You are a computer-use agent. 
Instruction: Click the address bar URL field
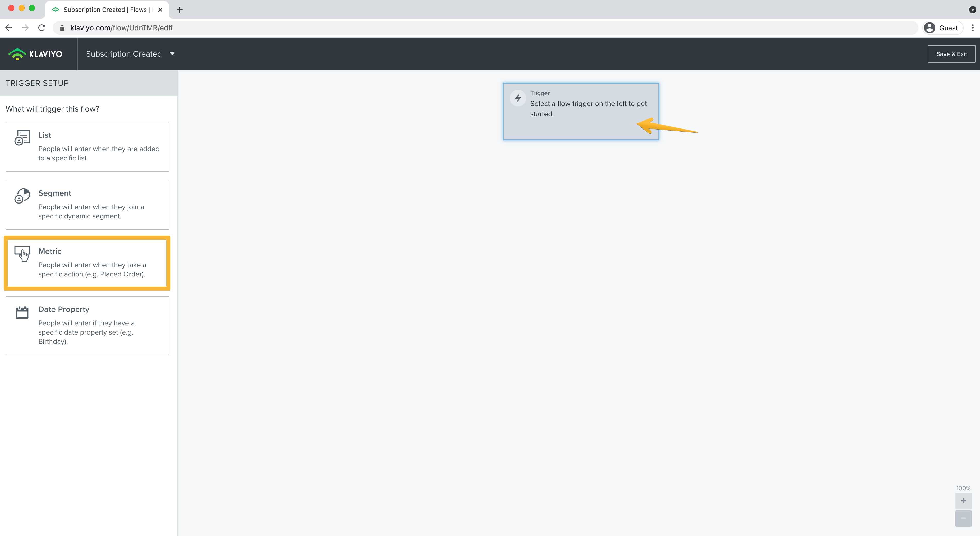(x=485, y=28)
